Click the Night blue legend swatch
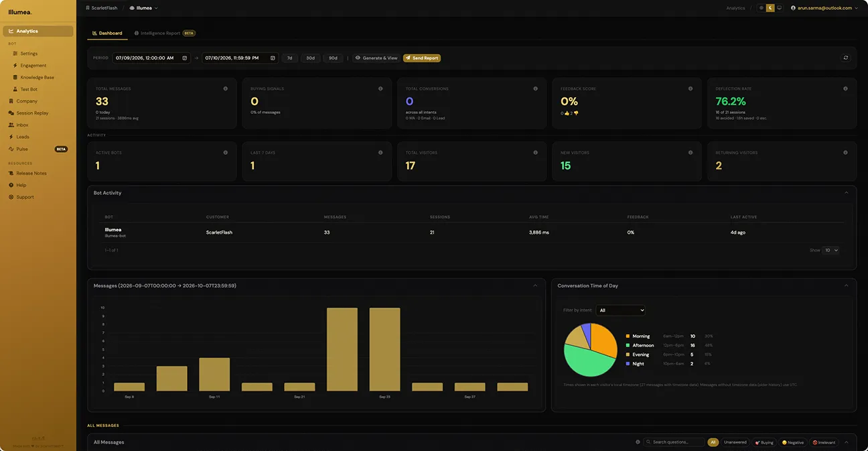Viewport: 868px width, 451px height. pyautogui.click(x=628, y=364)
